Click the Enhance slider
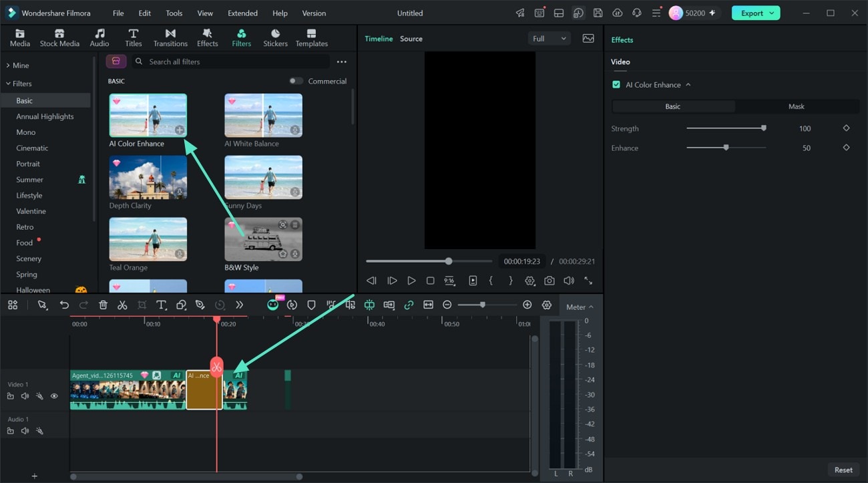Viewport: 868px width, 483px height. (x=726, y=148)
